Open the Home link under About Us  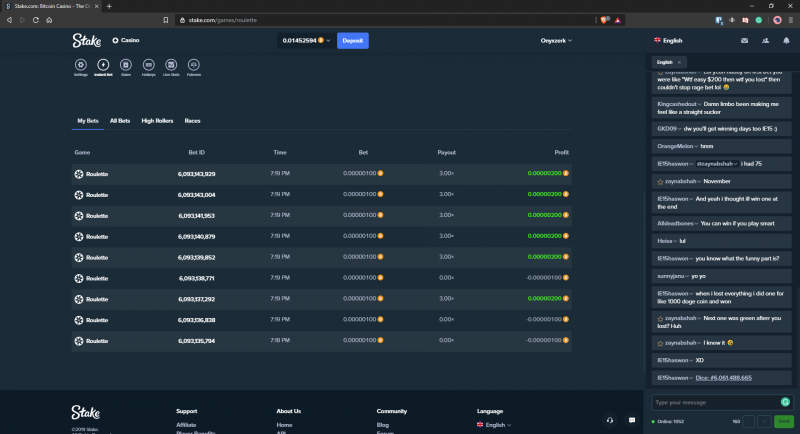[x=284, y=425]
